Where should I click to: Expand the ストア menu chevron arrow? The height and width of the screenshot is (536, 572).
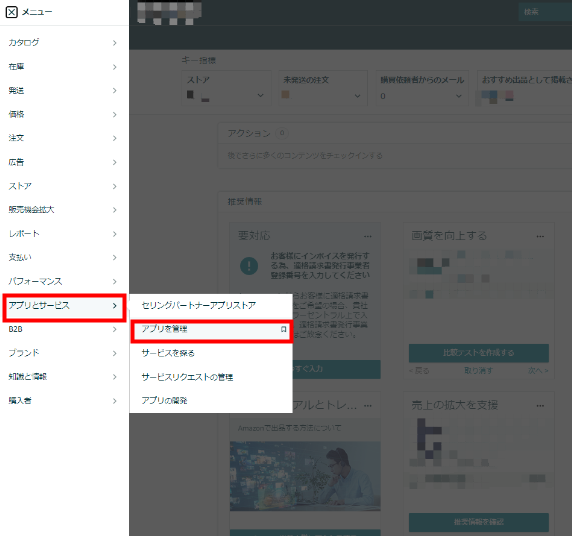click(x=115, y=186)
